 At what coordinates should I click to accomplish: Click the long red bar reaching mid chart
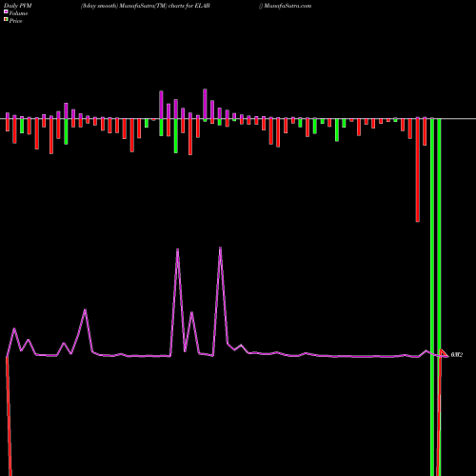click(418, 169)
